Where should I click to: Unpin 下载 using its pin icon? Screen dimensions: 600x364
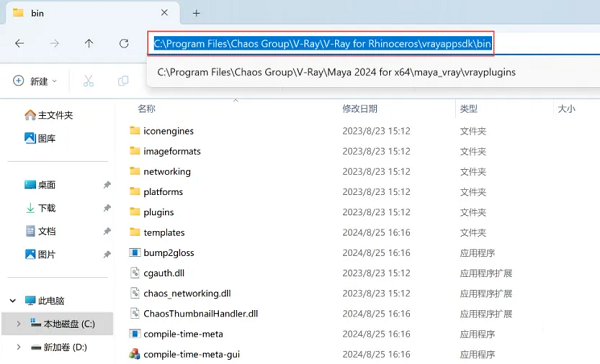(x=107, y=208)
